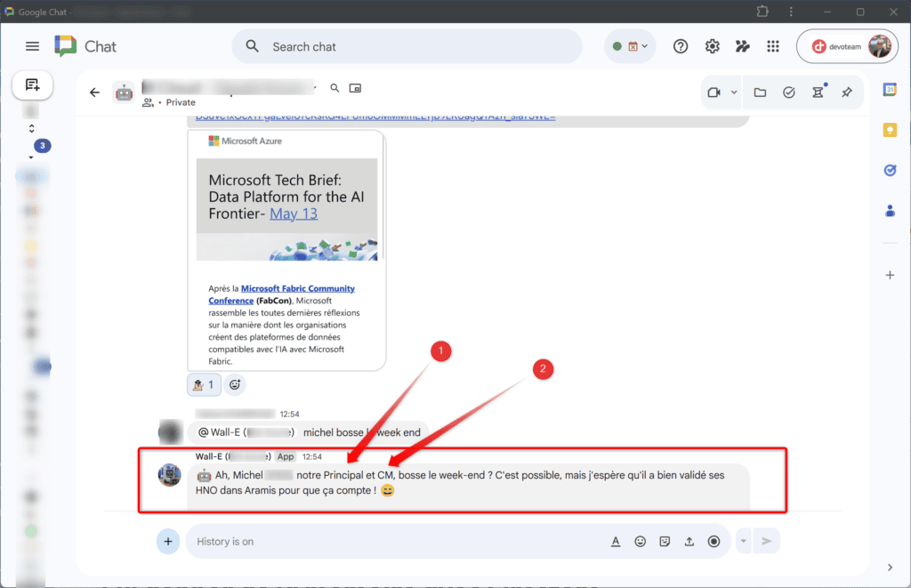This screenshot has height=588, width=911.
Task: Open Tasks in side panel
Action: [x=890, y=170]
